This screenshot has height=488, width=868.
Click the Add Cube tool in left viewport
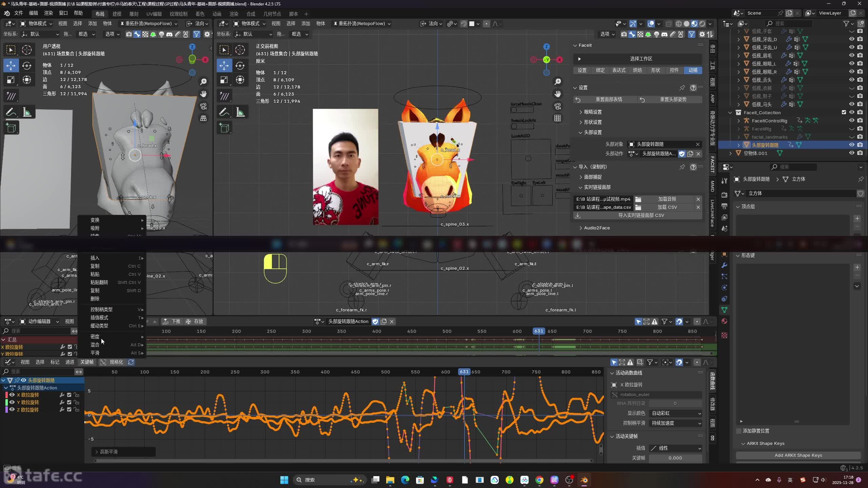11,128
